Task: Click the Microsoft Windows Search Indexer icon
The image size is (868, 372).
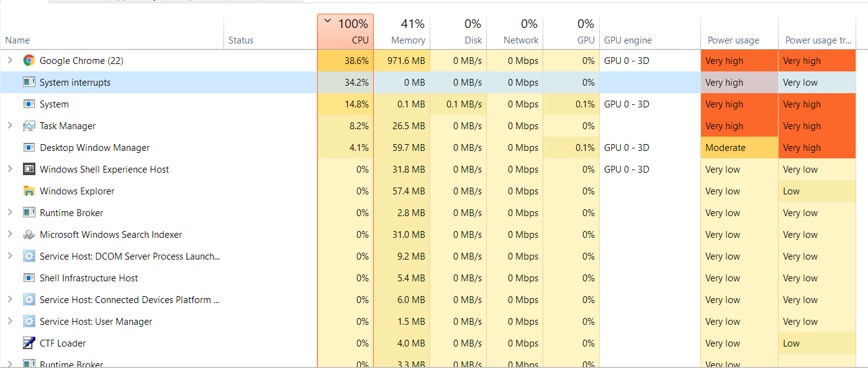Action: tap(29, 235)
